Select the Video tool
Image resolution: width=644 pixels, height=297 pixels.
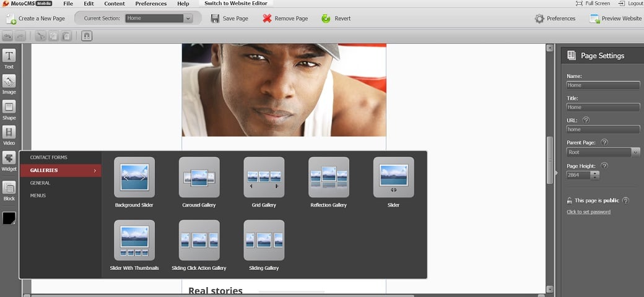[x=9, y=134]
